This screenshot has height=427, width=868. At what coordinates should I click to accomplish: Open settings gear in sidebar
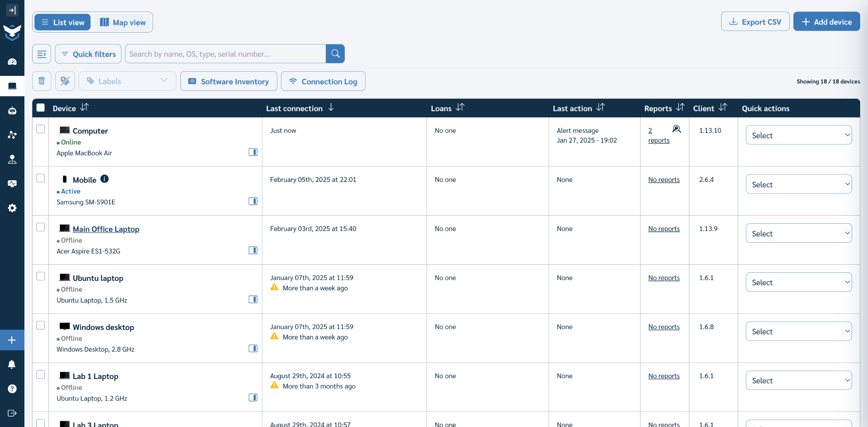tap(12, 208)
